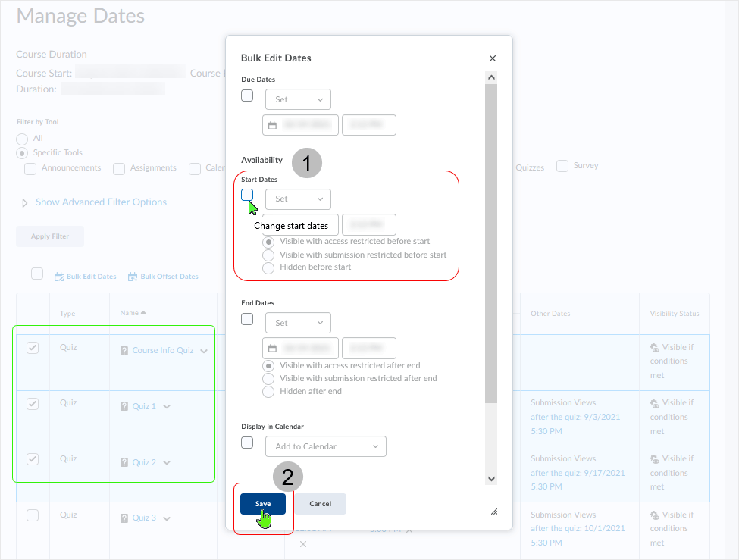Screen dimensions: 739x560
Task: Click the Quiz 2 visibility conditions icon
Action: (655, 459)
